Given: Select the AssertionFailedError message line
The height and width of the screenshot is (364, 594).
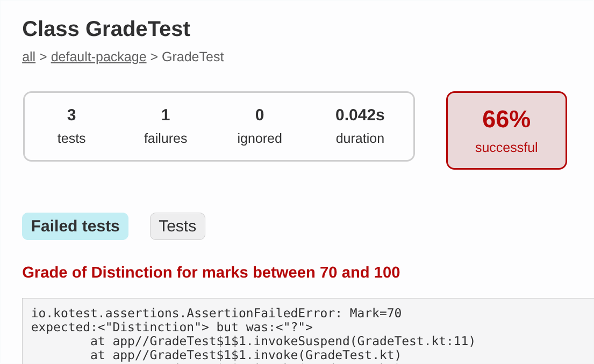Looking at the screenshot, I should (x=216, y=313).
